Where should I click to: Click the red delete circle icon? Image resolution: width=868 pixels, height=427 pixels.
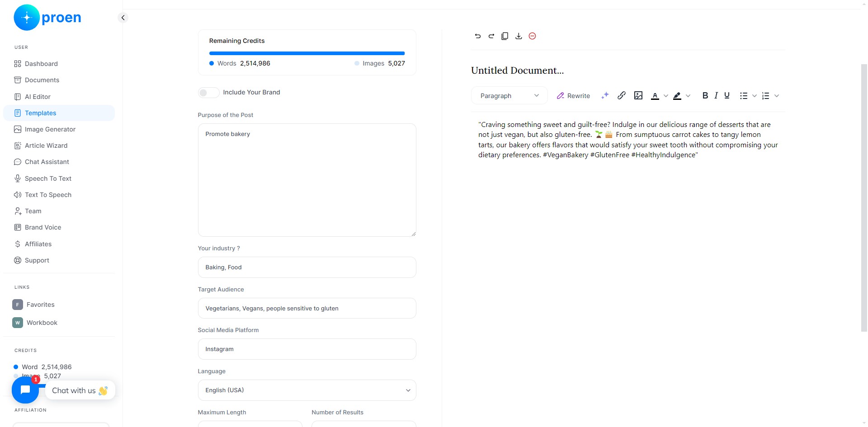point(532,36)
